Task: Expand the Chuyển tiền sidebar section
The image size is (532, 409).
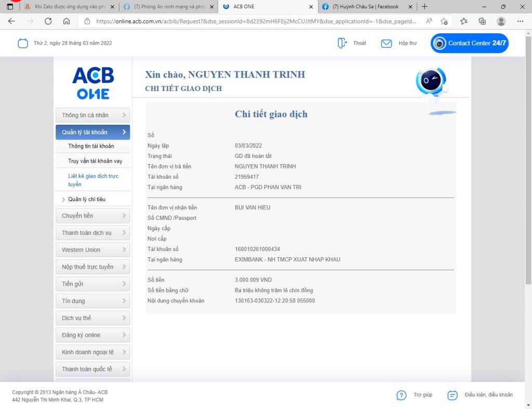Action: [92, 216]
